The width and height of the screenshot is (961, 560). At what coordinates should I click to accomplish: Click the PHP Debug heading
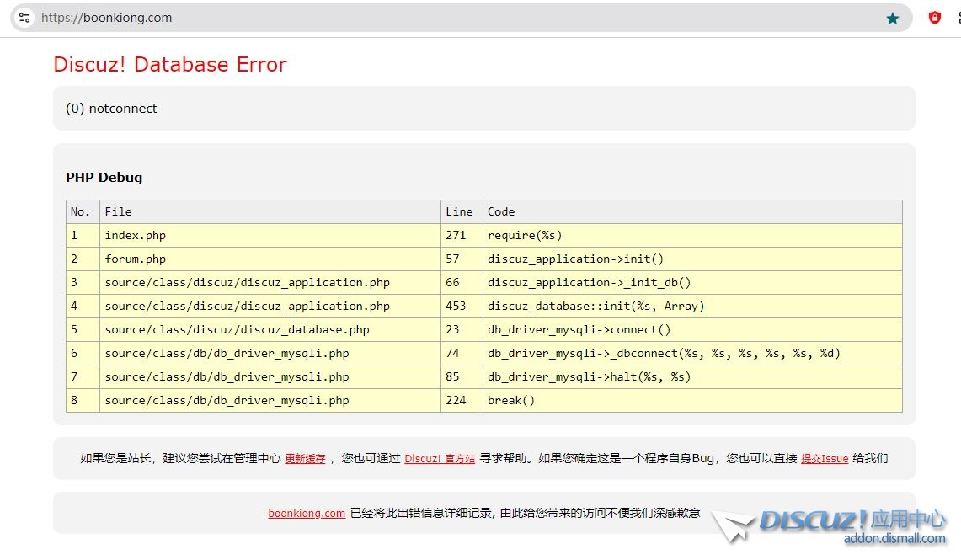(x=104, y=178)
